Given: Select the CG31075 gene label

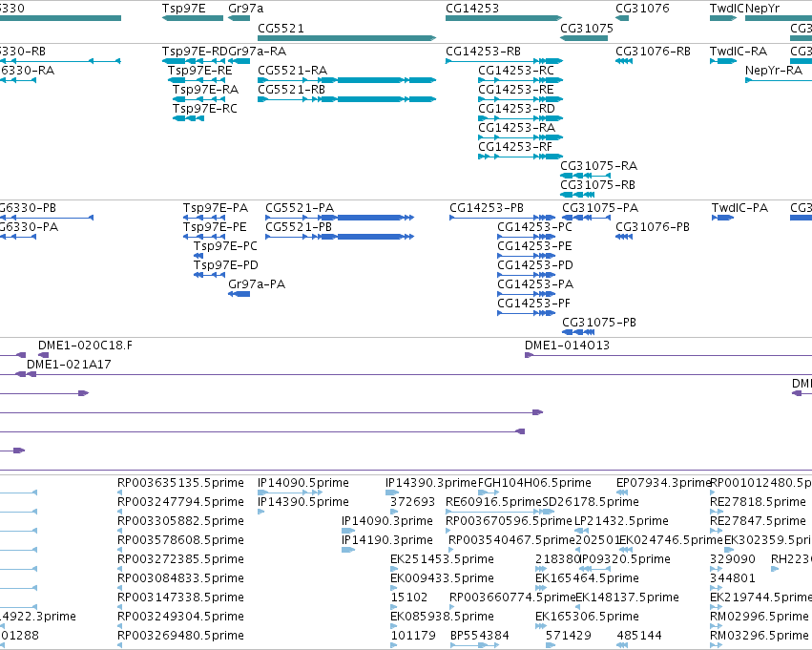Looking at the screenshot, I should (586, 28).
